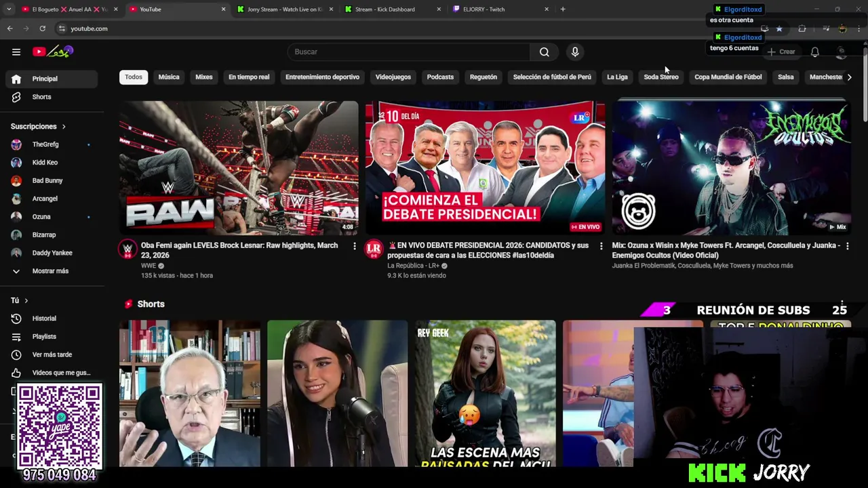Expand the Suscripciones section chevron
The height and width of the screenshot is (488, 868).
[64, 127]
